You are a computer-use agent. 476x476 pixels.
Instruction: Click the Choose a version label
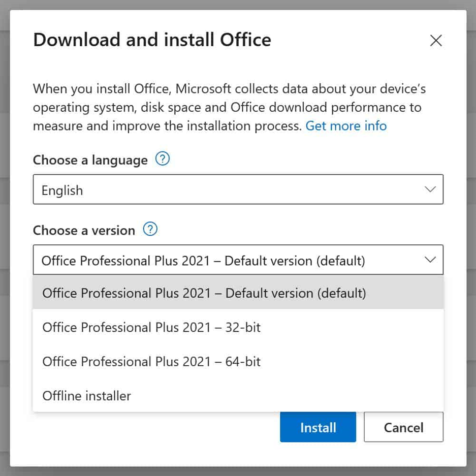coord(84,230)
